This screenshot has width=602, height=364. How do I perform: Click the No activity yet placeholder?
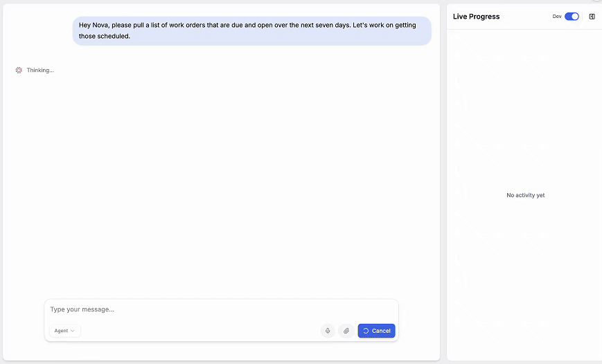tap(525, 195)
